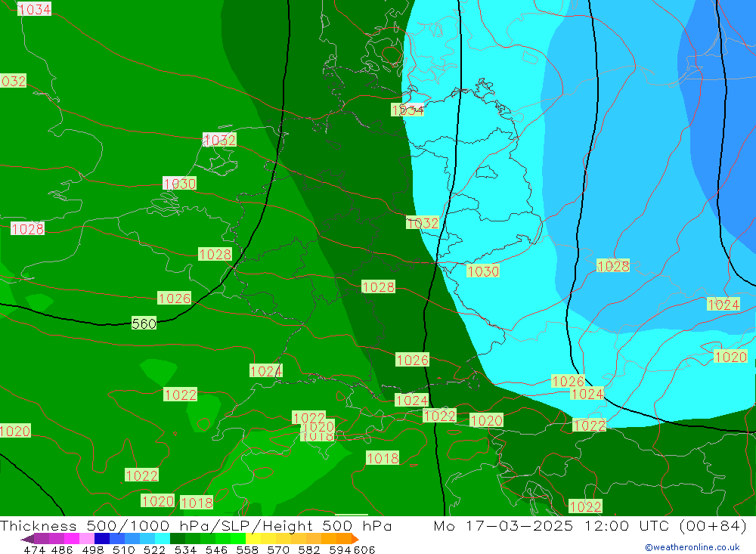Click the white-boxed 1034 pressure label
This screenshot has height=554, width=756.
tap(34, 8)
